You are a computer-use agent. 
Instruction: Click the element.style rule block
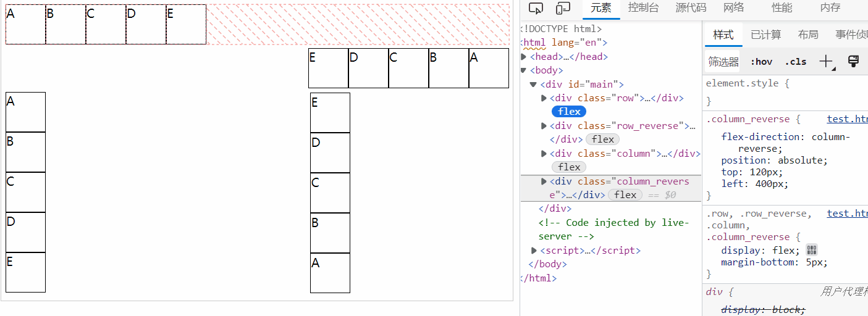[x=785, y=91]
